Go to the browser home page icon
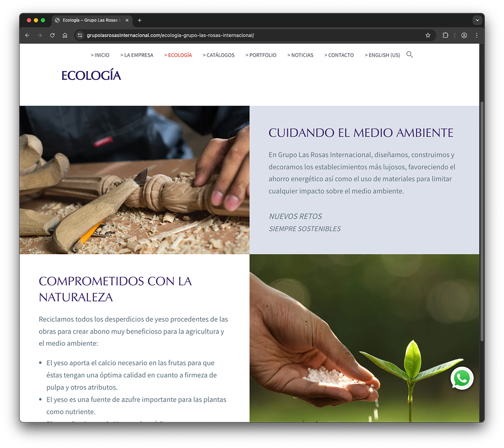Screen dimensions: 504x448 tap(65, 35)
